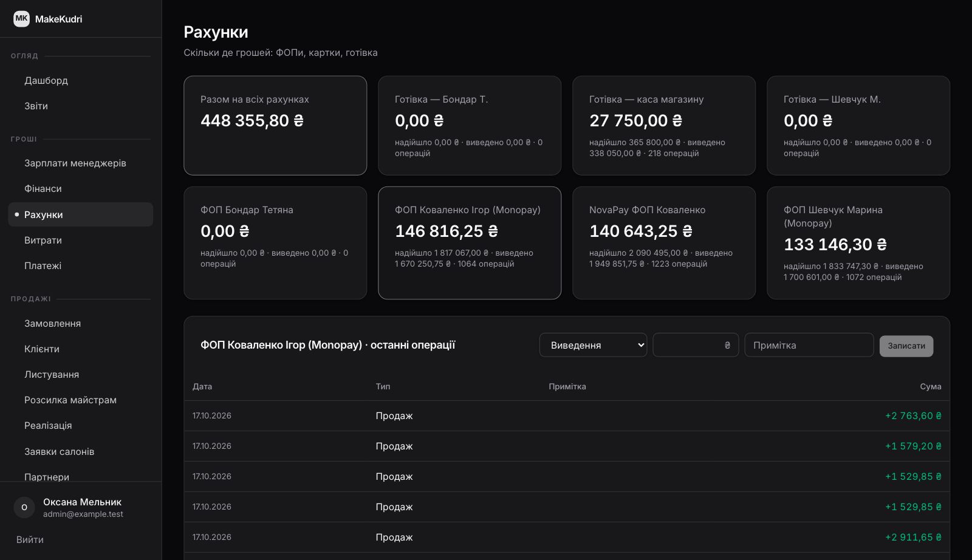Open Замовлення in sidebar

pyautogui.click(x=80, y=323)
